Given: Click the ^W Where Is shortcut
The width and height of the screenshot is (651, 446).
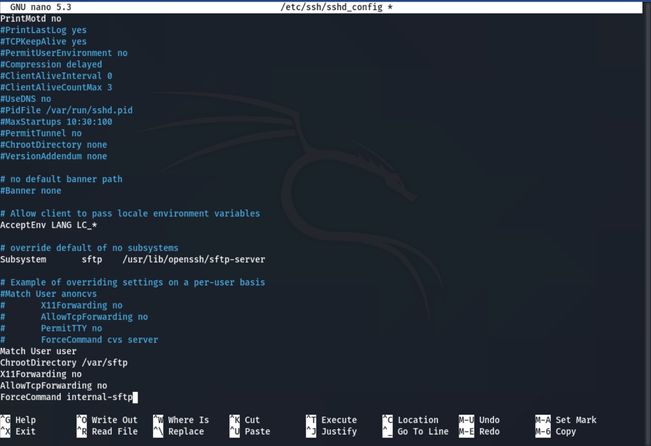Looking at the screenshot, I should coord(181,420).
